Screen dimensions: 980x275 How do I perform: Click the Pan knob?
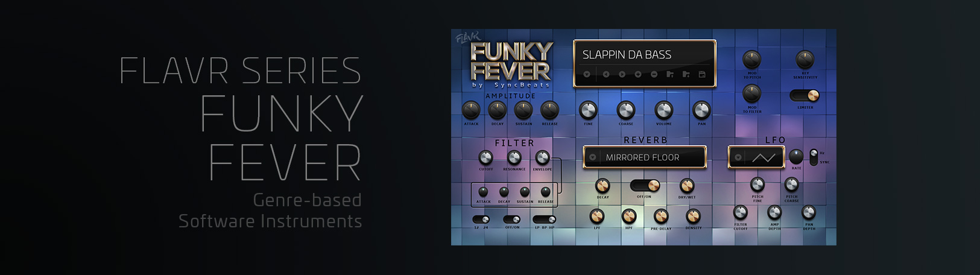[x=701, y=110]
